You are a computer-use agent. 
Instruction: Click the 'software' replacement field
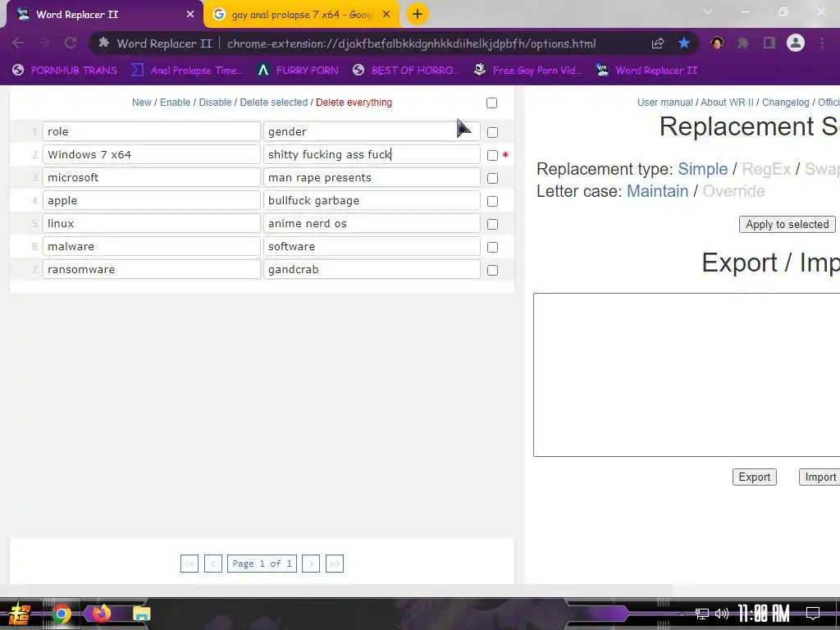[372, 247]
